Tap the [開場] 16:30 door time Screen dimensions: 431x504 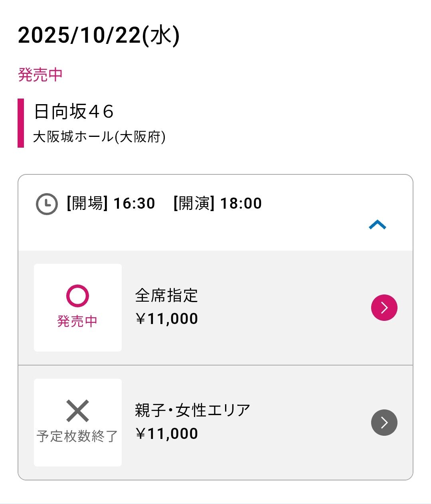point(111,204)
